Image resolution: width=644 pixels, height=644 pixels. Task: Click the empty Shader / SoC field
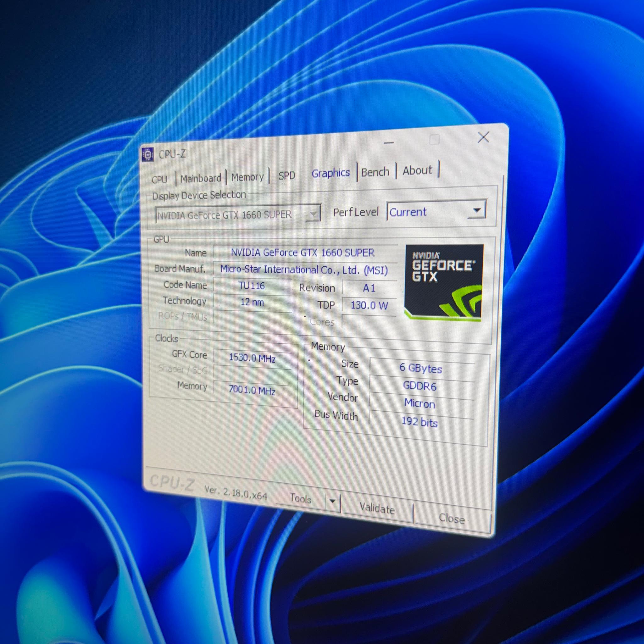(x=252, y=372)
